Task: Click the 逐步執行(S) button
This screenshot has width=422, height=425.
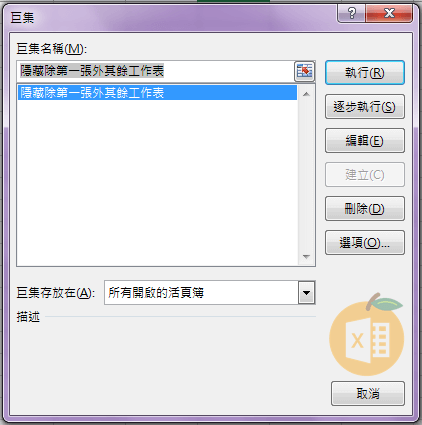Action: [x=365, y=107]
